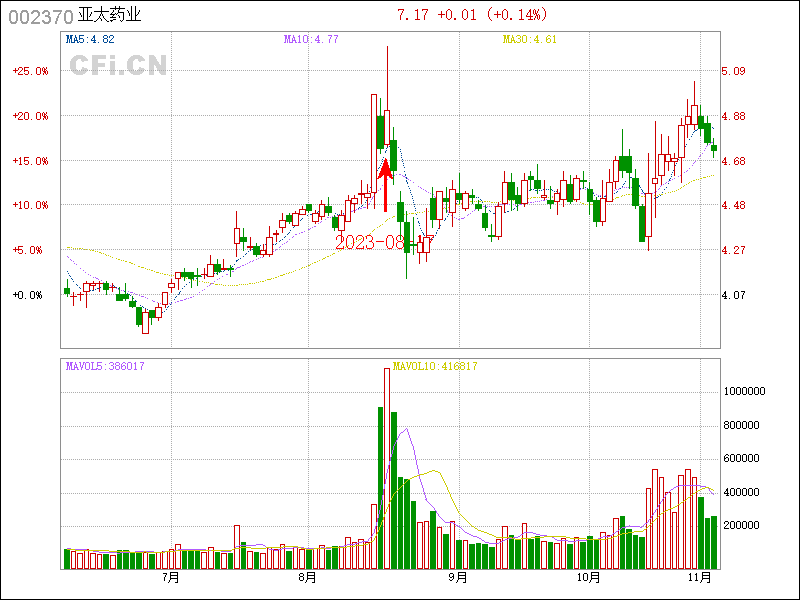Click the stock code 002370
Image resolution: width=800 pixels, height=600 pixels.
[41, 16]
